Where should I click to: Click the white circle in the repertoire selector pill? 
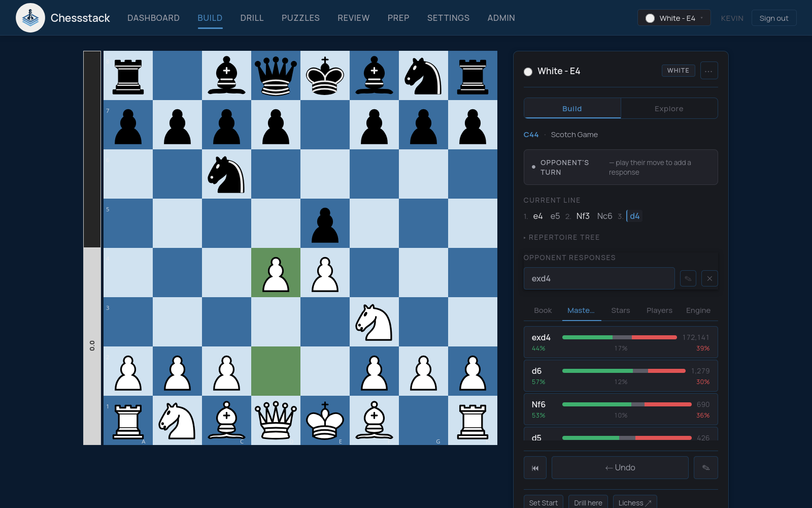coord(650,18)
